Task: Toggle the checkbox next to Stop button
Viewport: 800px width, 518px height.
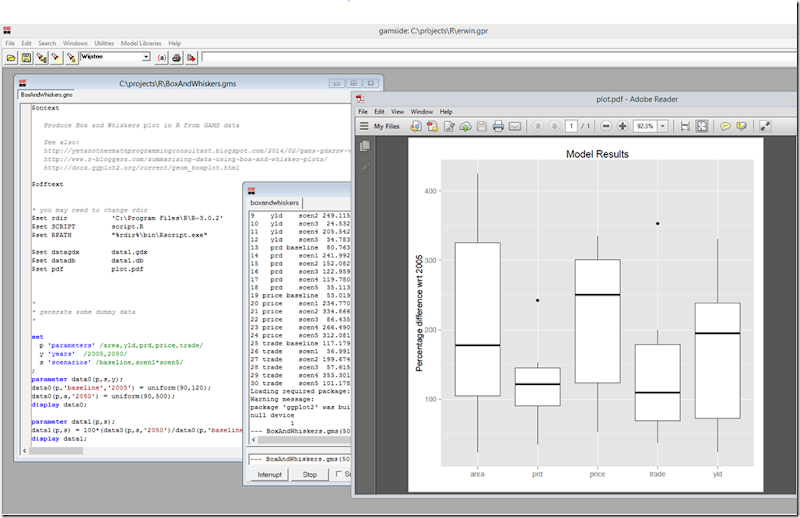Action: tap(339, 474)
